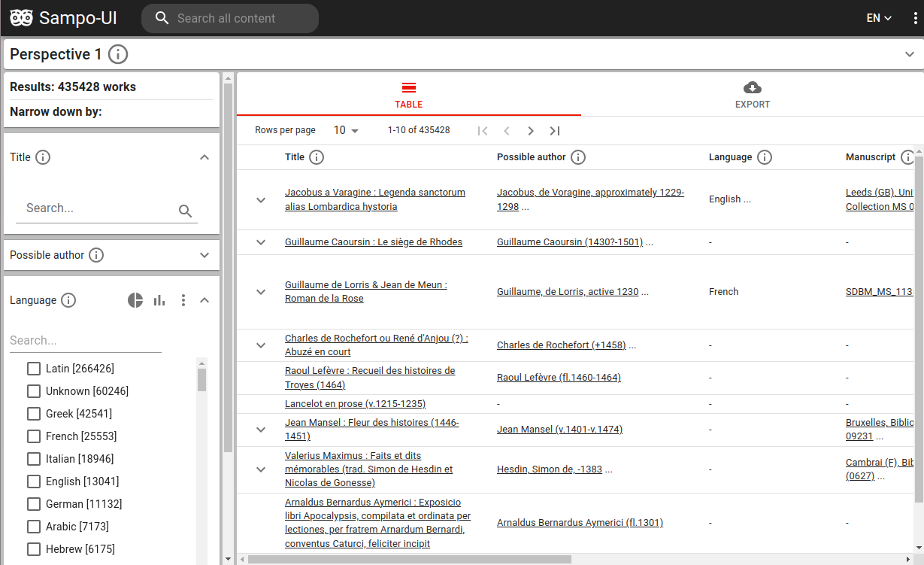Open the rows per page dropdown
924x565 pixels.
tap(347, 130)
